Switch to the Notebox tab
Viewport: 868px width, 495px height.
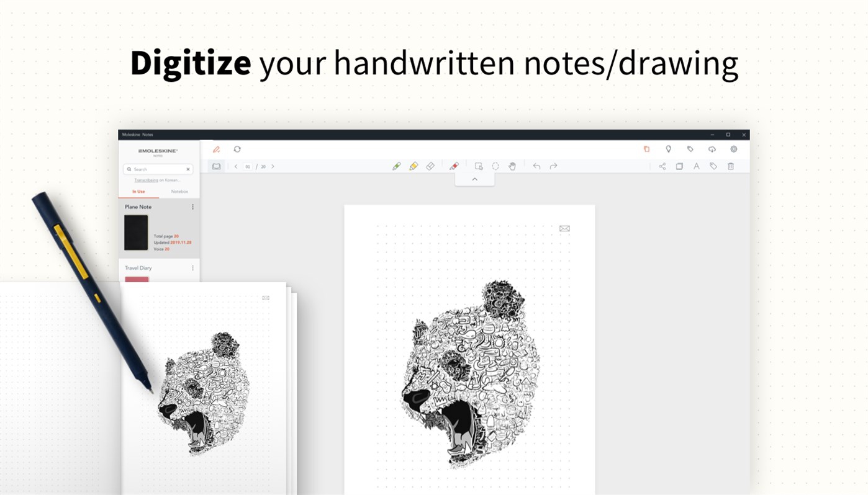click(179, 192)
